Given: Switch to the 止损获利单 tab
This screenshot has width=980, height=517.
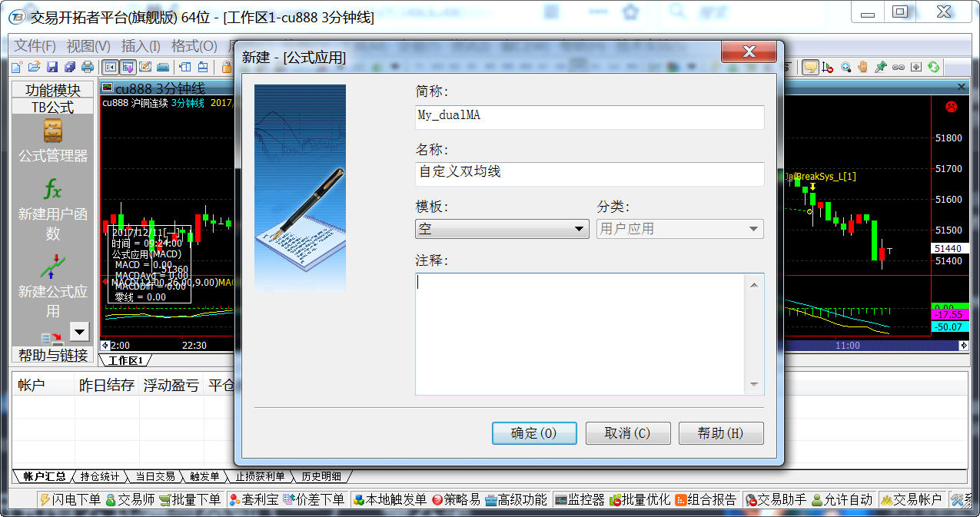Looking at the screenshot, I should [x=259, y=477].
